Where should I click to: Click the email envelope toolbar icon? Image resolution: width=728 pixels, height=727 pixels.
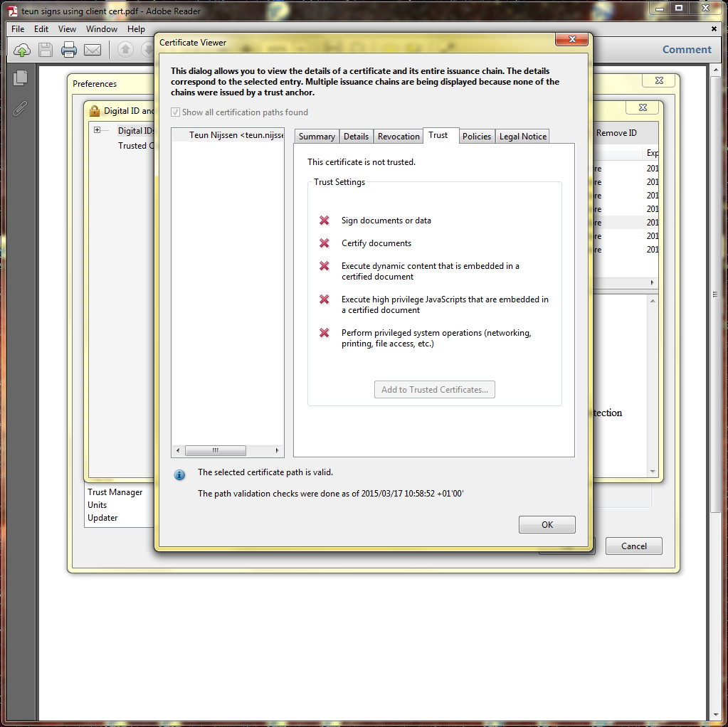[x=93, y=50]
